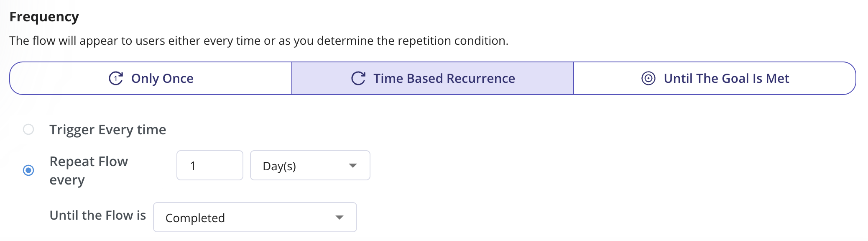
Task: Click the Day(s) dropdown caret arrow
Action: 353,166
